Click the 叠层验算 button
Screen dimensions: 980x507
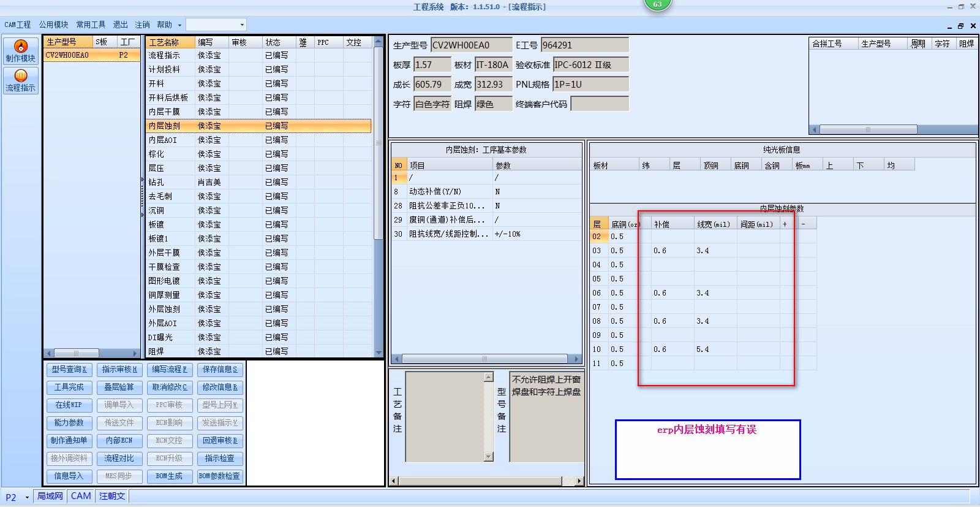pyautogui.click(x=119, y=387)
